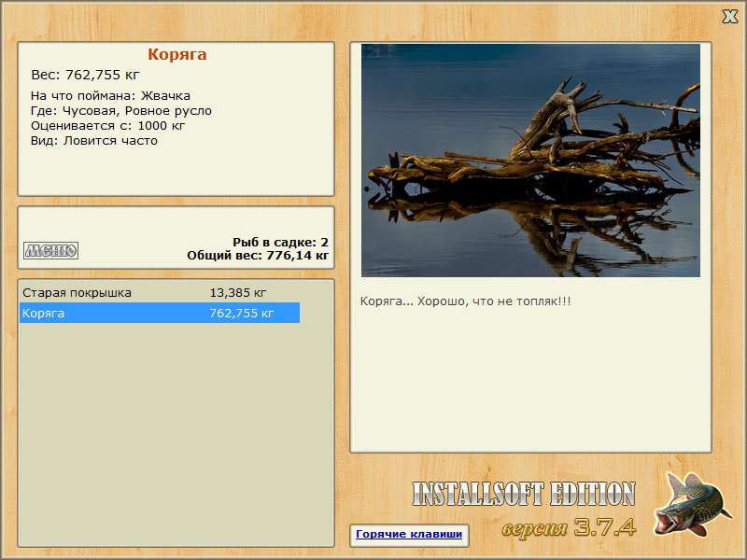
Task: Click the Коряга title heading
Action: pos(177,54)
